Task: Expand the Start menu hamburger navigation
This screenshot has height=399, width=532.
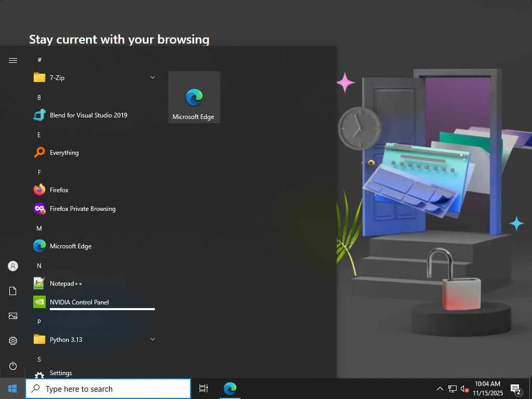Action: (x=13, y=60)
